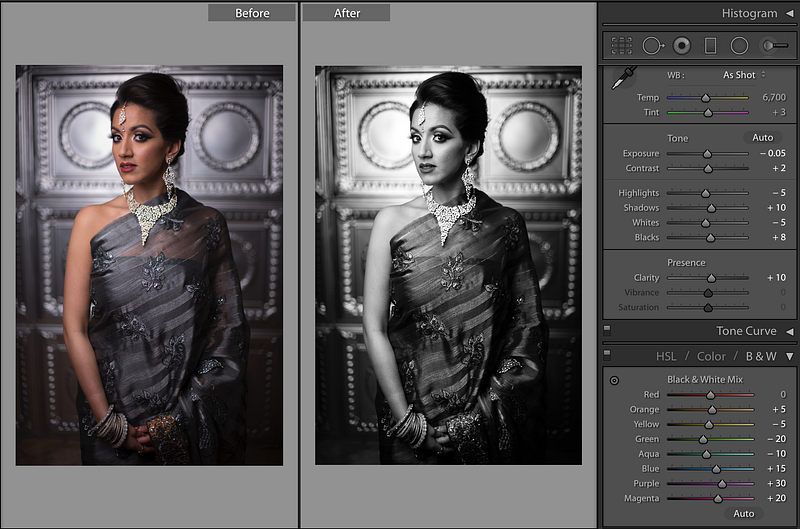Screen dimensions: 800x529
Task: Click the Exposure slider handle
Action: (707, 154)
